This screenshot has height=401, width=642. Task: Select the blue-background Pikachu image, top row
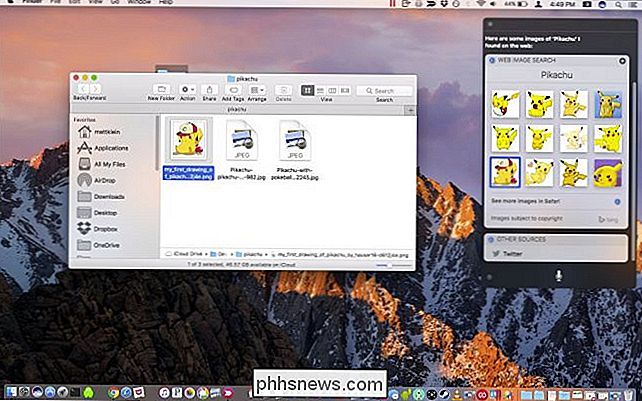[608, 104]
